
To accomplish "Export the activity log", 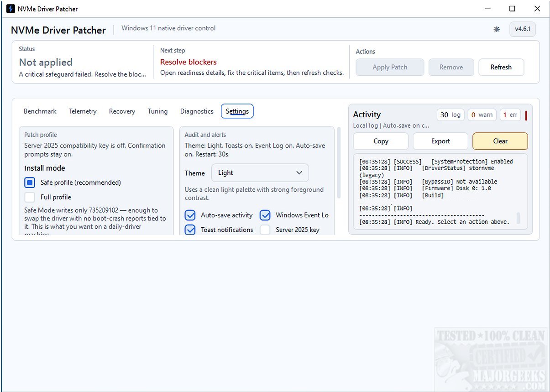I will point(440,141).
